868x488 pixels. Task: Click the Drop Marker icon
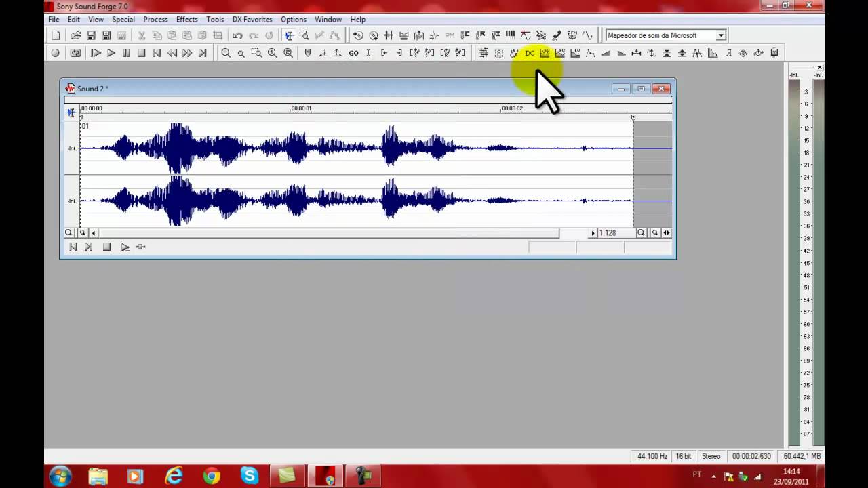pyautogui.click(x=308, y=53)
